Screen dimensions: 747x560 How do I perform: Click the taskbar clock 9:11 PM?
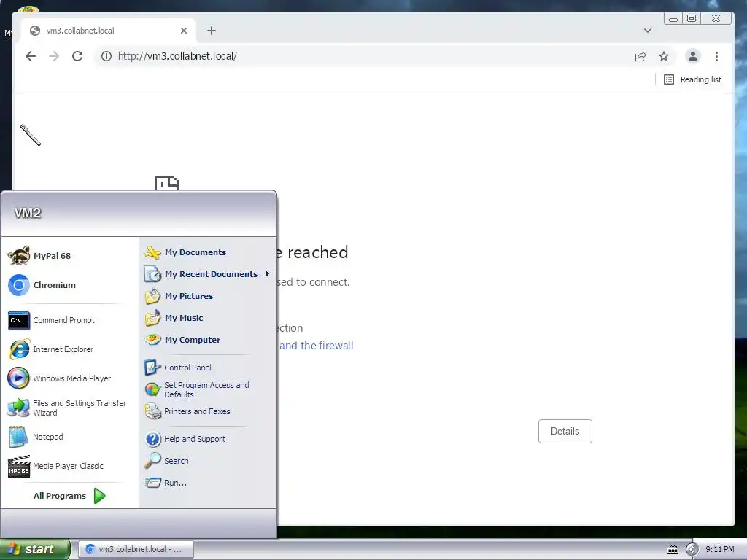720,550
